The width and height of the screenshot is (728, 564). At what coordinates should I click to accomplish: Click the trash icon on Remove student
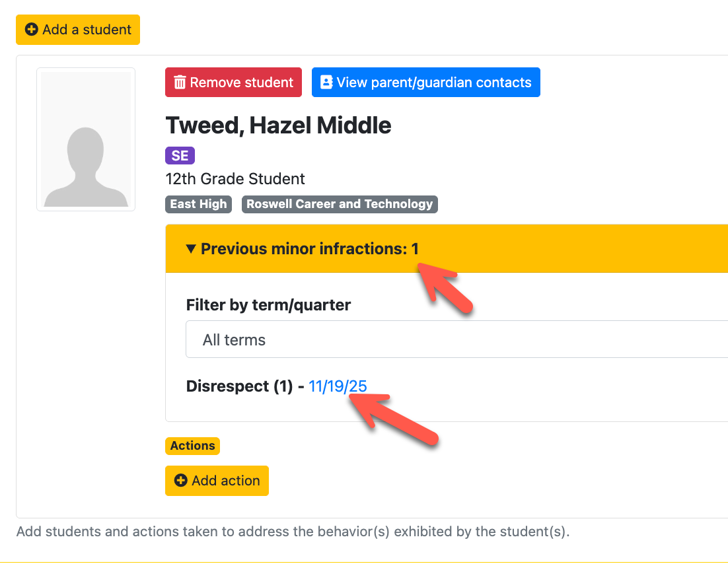(x=180, y=82)
